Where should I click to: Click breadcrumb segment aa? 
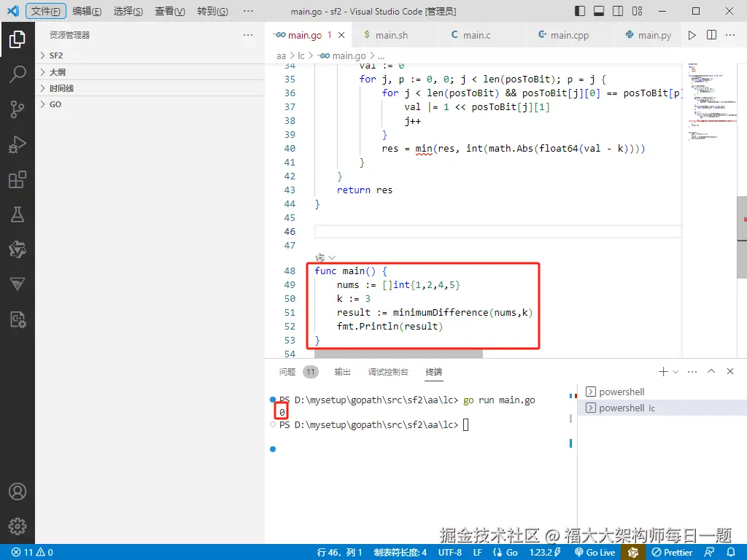point(281,55)
